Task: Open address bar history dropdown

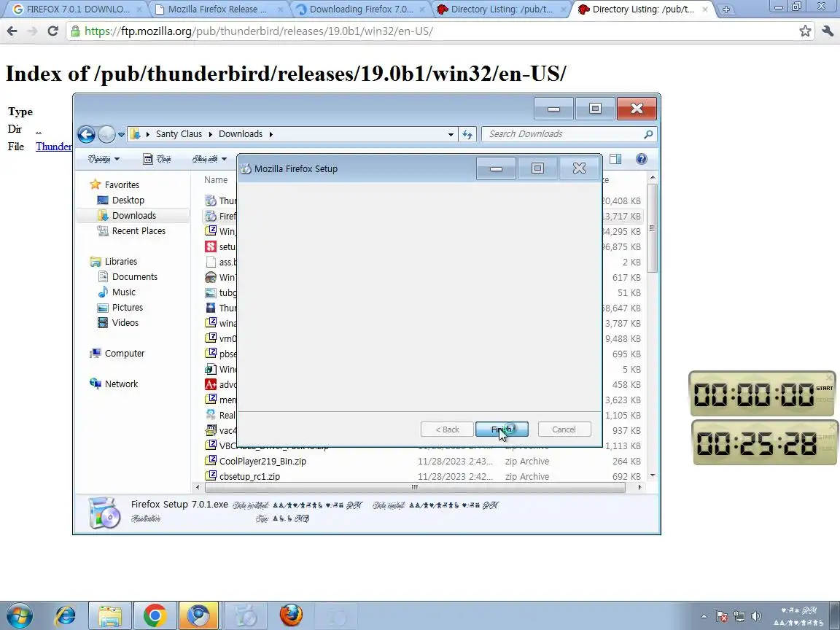Action: point(451,134)
